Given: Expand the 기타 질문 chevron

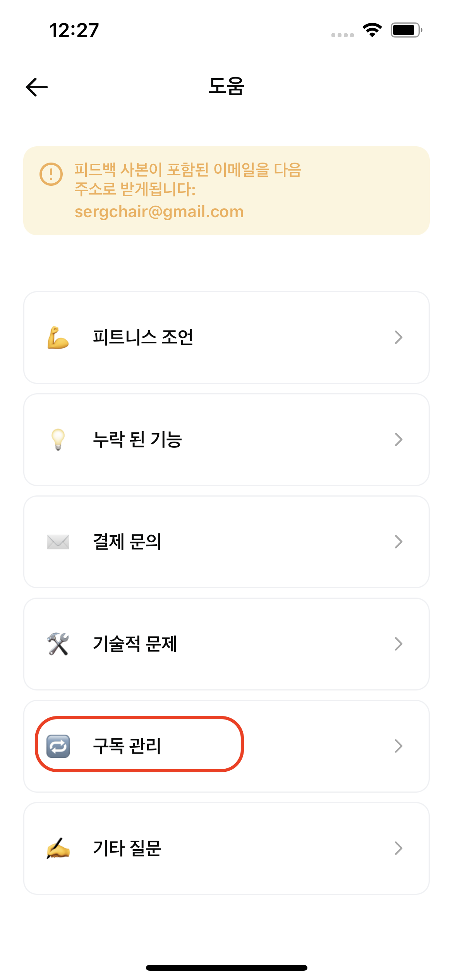Looking at the screenshot, I should 398,848.
